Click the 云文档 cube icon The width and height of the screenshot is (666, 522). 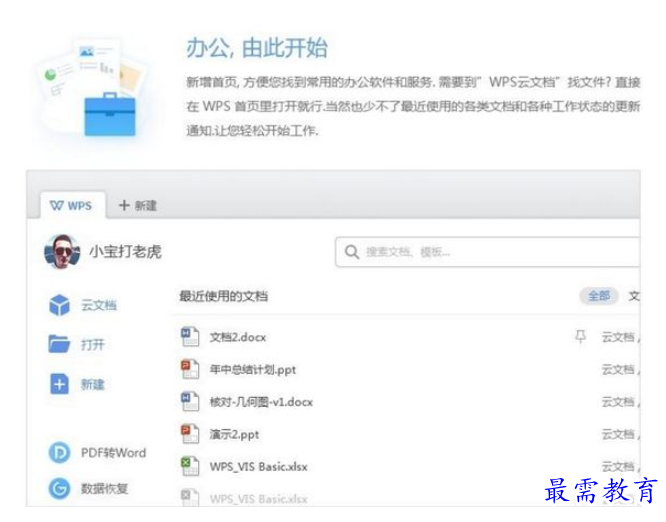click(x=59, y=305)
